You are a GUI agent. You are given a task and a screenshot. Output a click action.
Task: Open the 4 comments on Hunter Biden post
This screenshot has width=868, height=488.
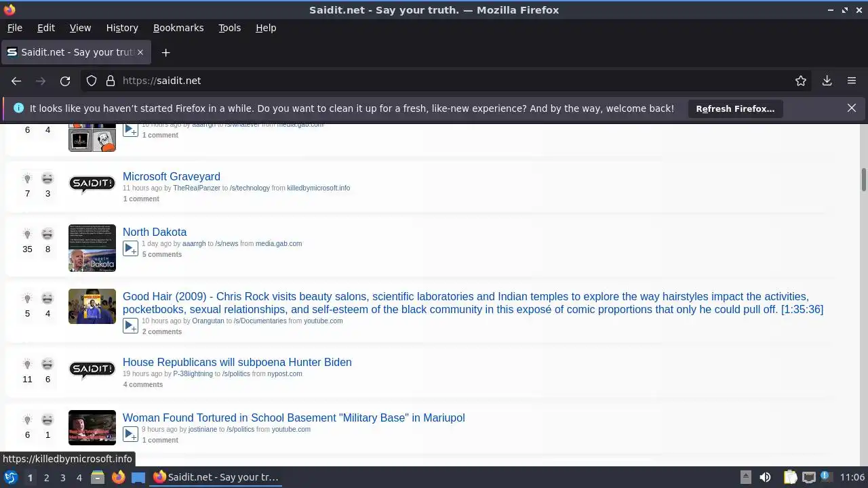143,384
